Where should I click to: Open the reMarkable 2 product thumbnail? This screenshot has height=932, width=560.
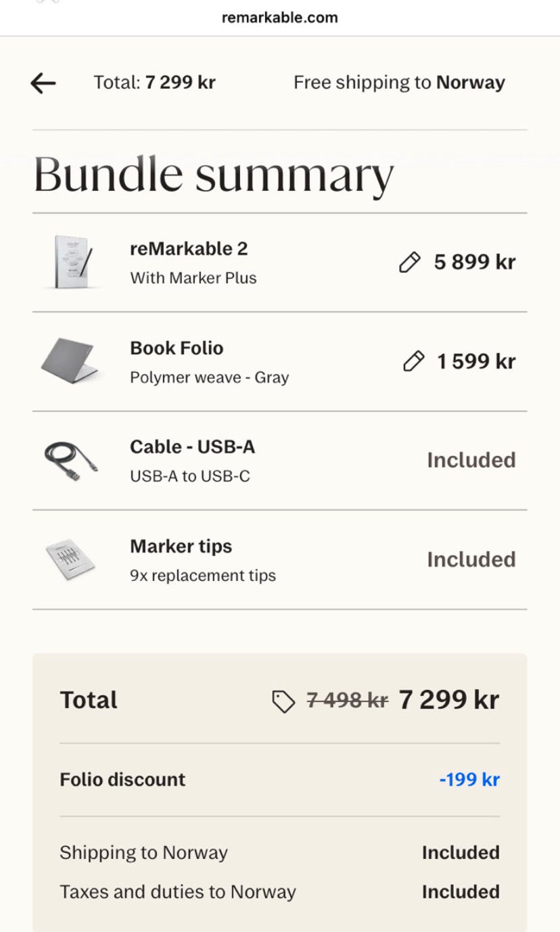coord(72,262)
